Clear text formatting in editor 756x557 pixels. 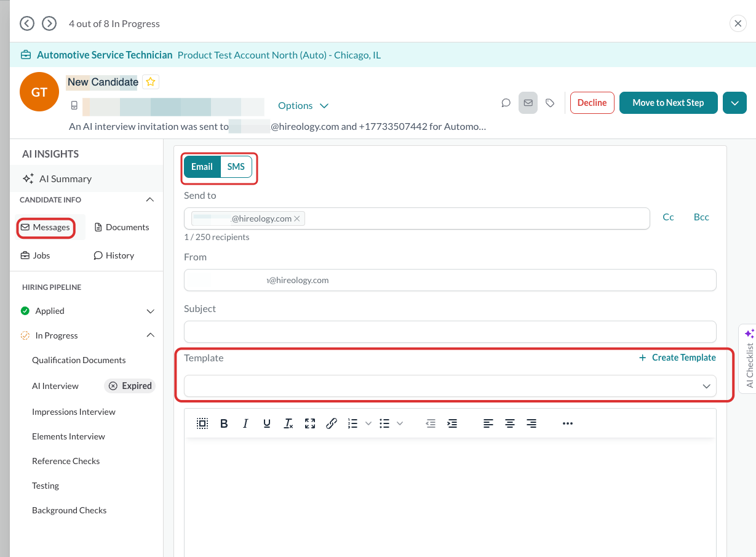click(288, 423)
